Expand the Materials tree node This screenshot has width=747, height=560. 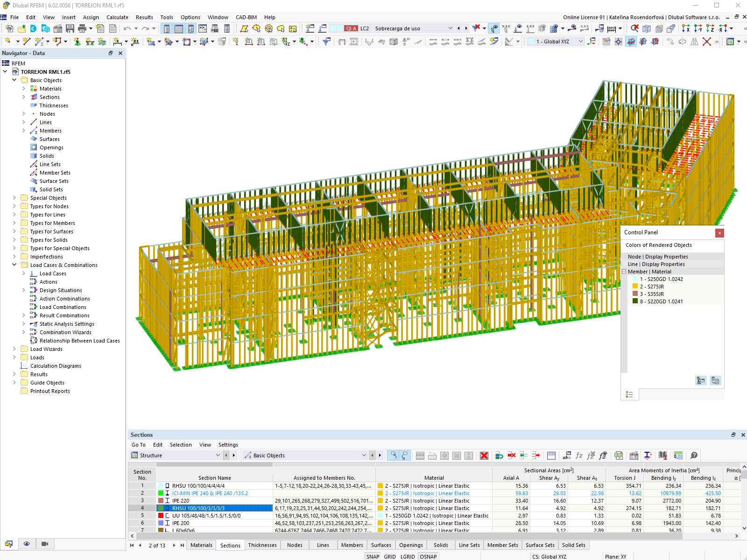[x=24, y=89]
